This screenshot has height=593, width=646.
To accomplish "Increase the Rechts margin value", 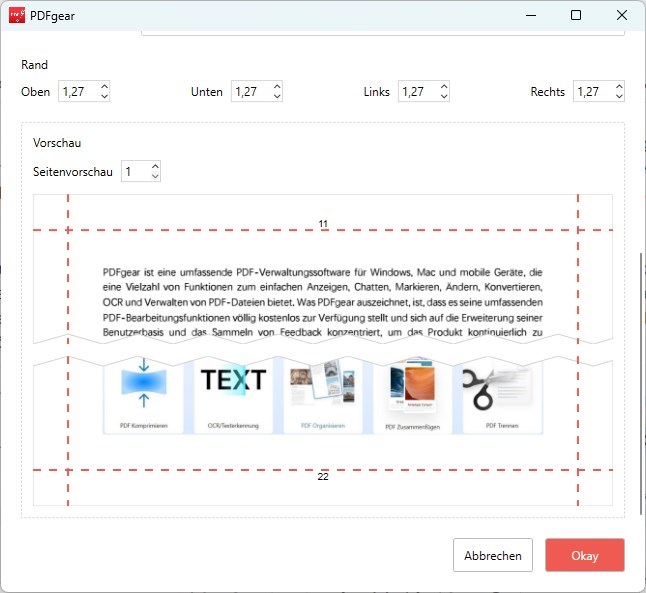I will tap(619, 87).
